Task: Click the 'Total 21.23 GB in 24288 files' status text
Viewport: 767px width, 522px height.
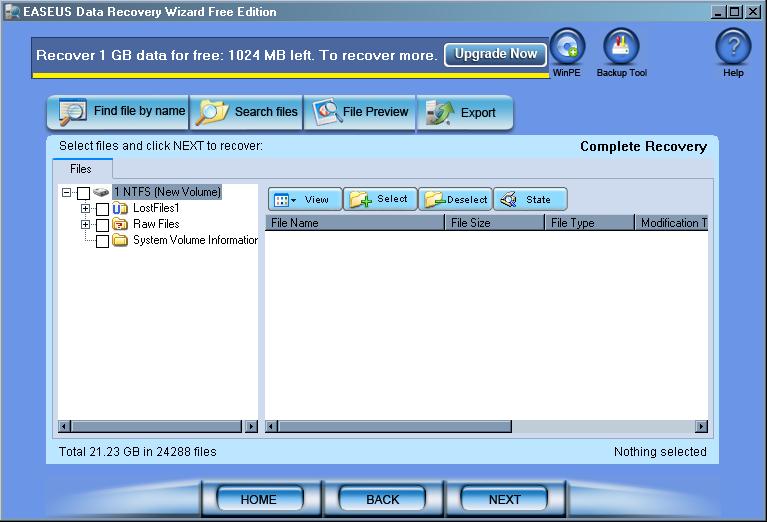Action: point(137,452)
